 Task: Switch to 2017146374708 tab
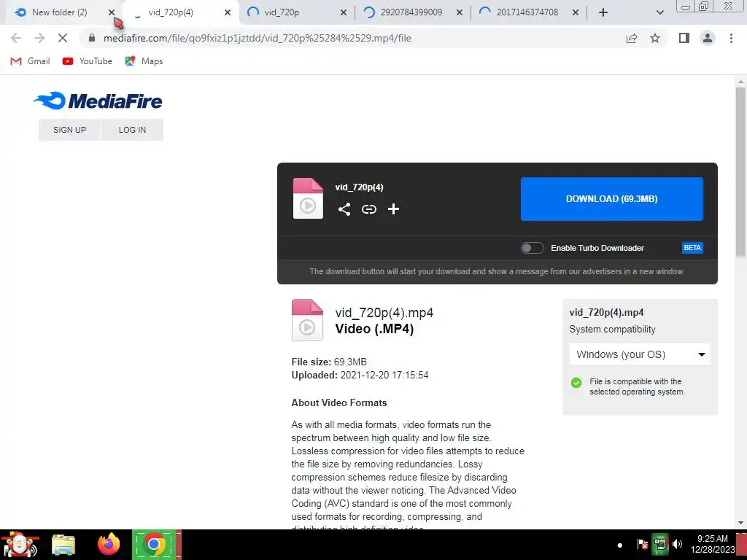pos(527,12)
